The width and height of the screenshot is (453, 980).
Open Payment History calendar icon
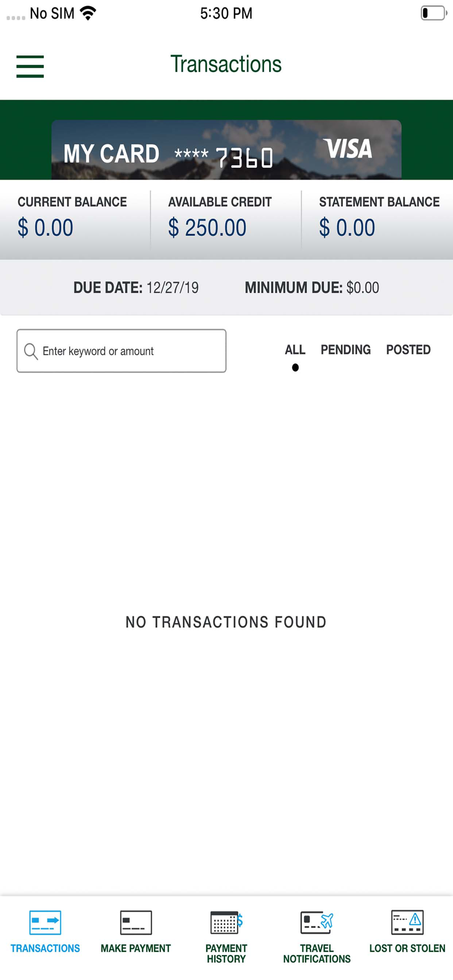[x=226, y=923]
